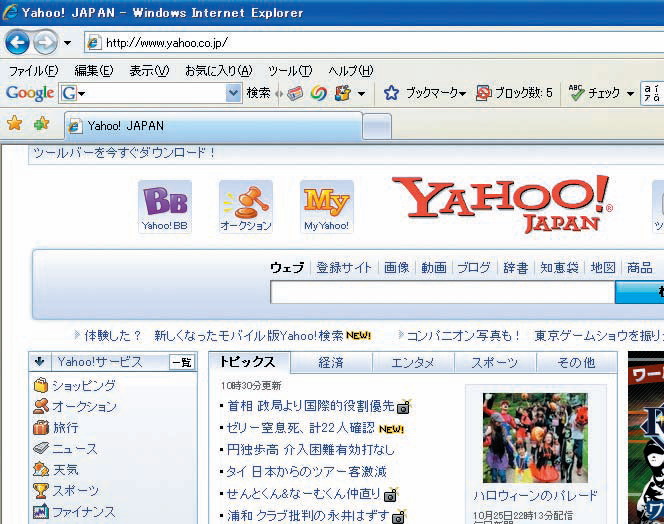The image size is (664, 524).
Task: Select the 商品 search category
Action: [639, 268]
